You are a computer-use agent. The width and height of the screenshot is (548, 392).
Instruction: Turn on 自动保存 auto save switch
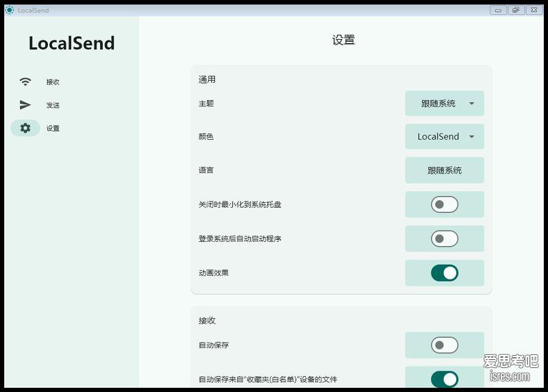tap(445, 345)
